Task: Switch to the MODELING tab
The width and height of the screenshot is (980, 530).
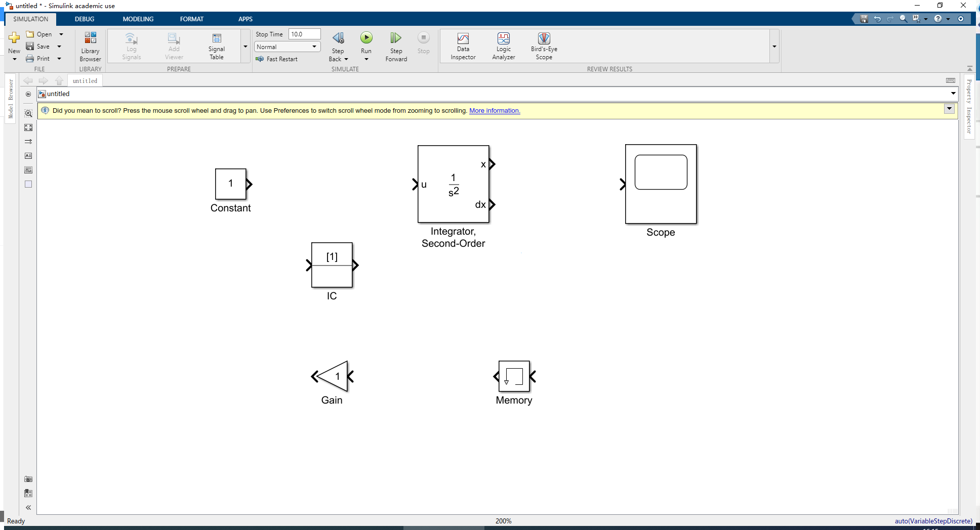Action: (x=138, y=19)
